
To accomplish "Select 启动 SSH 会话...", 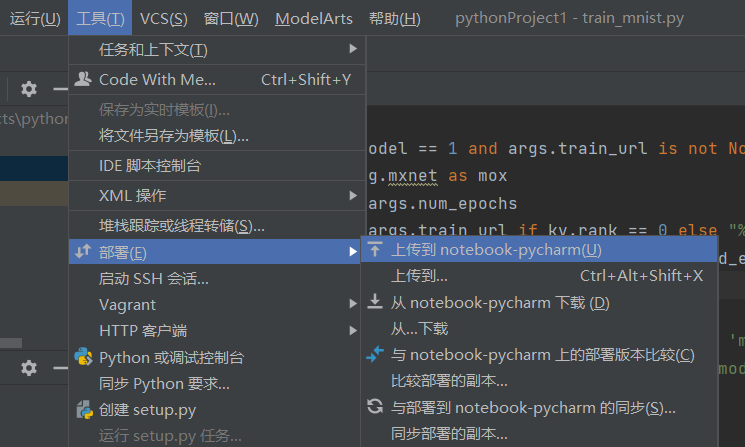I will click(214, 278).
